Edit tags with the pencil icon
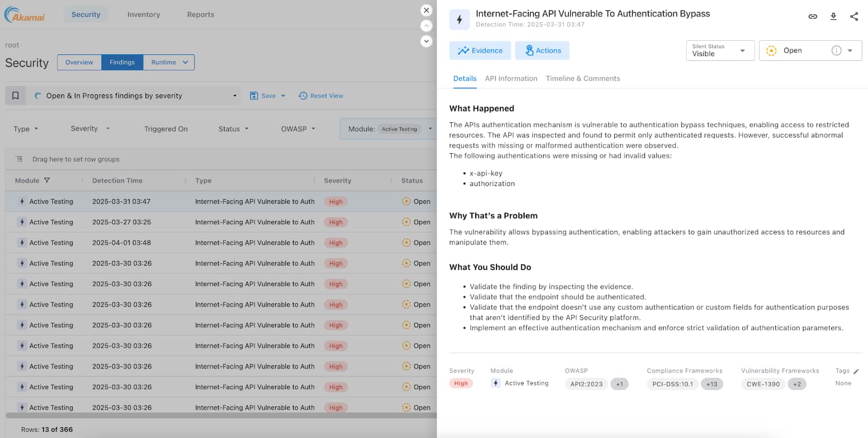 856,371
